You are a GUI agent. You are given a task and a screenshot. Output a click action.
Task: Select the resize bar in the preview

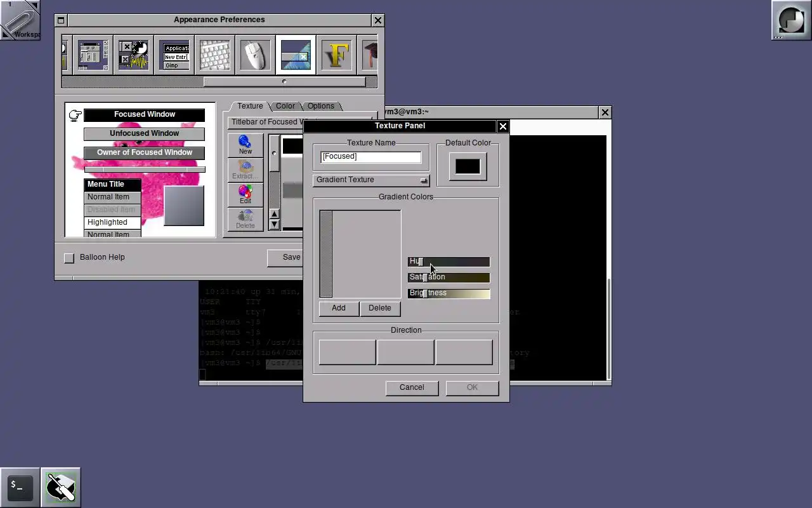pos(145,170)
